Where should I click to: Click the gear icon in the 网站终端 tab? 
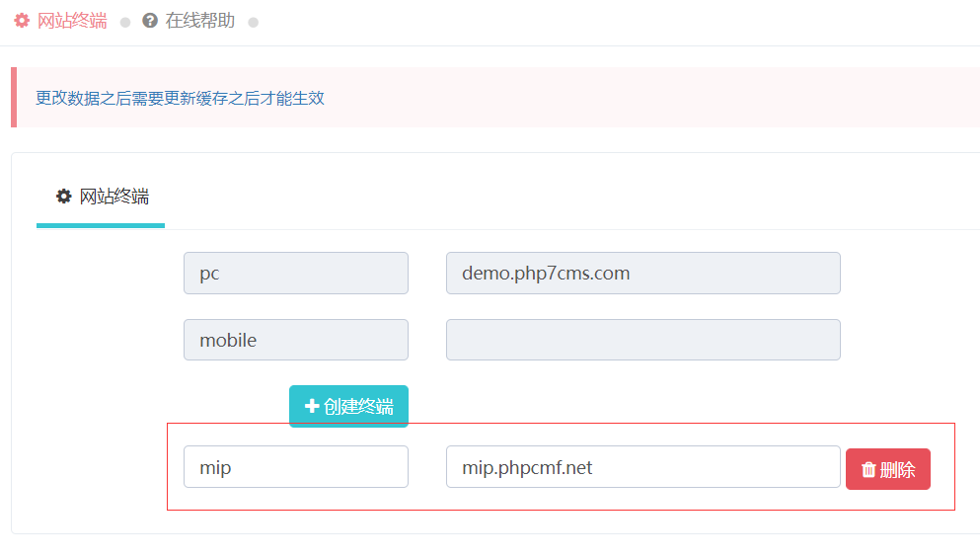(x=64, y=197)
